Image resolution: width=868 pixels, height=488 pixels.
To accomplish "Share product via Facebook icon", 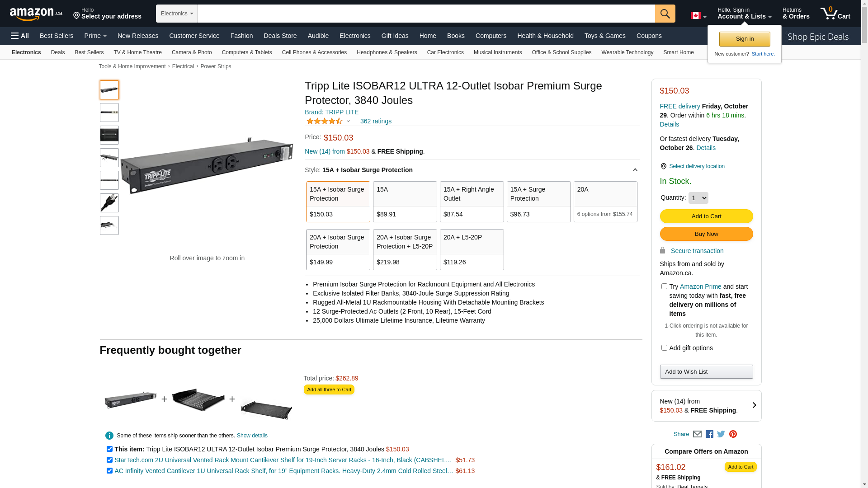I will pos(709,434).
